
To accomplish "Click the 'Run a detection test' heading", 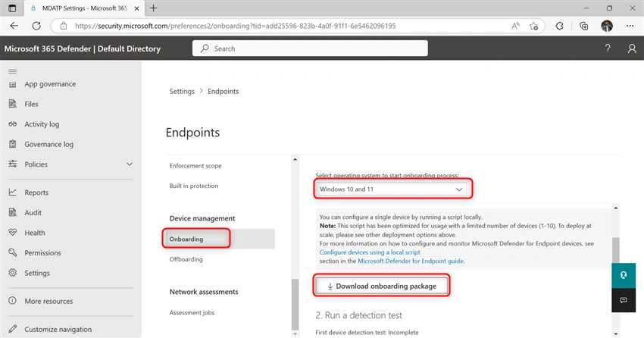I will (x=358, y=315).
